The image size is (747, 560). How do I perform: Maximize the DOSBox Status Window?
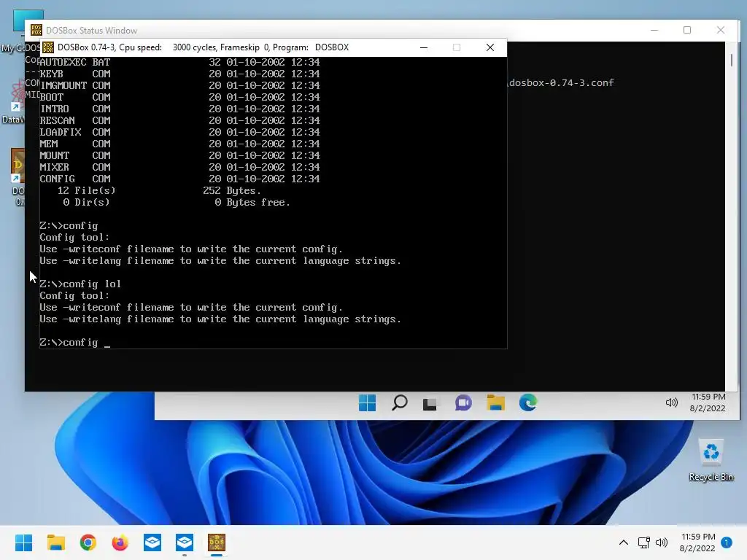click(687, 30)
